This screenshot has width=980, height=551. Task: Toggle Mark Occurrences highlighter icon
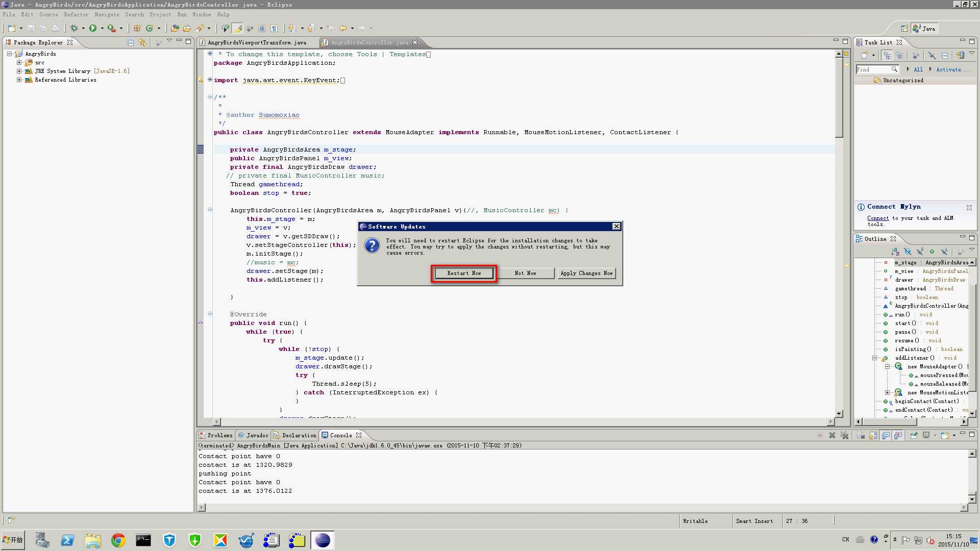tap(237, 28)
